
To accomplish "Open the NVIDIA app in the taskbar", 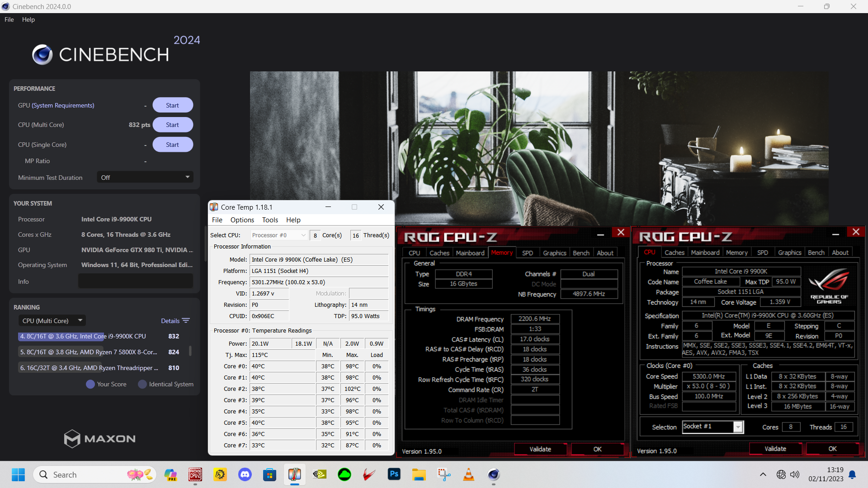I will (x=320, y=474).
